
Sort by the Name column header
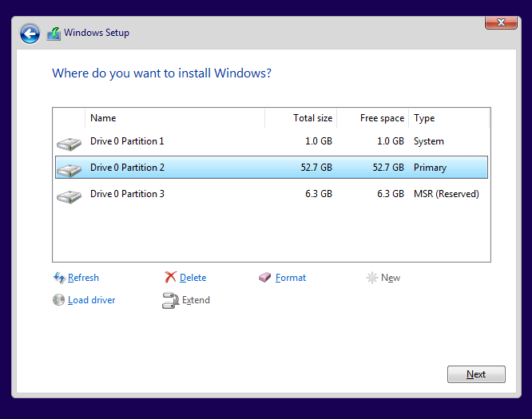pos(175,118)
